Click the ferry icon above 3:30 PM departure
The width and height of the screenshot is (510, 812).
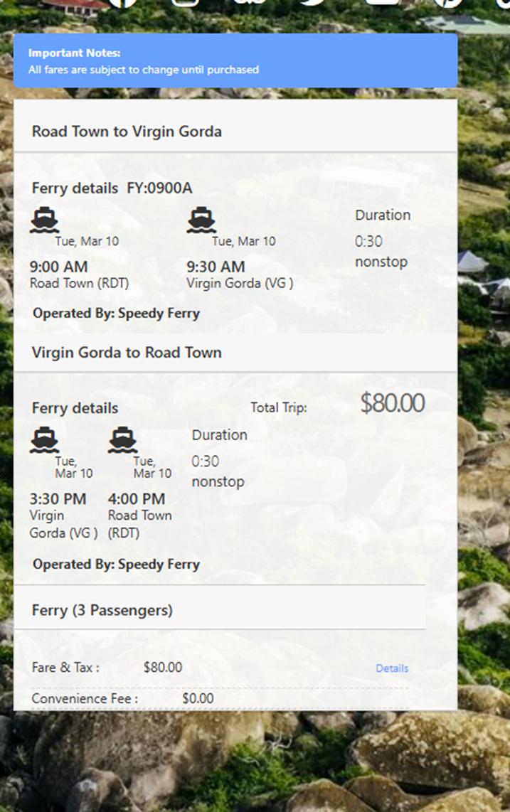44,440
